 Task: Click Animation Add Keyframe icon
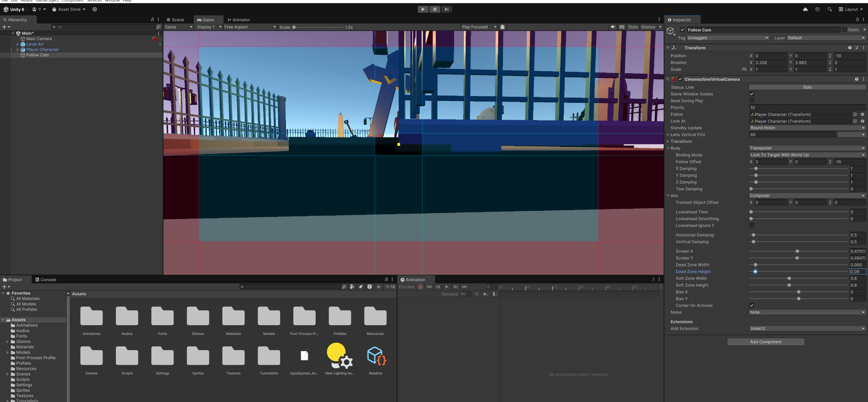pos(485,294)
